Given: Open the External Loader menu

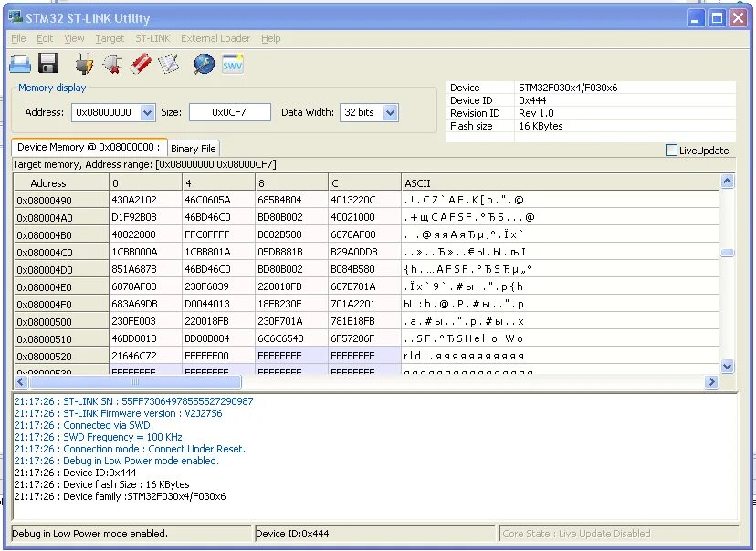Looking at the screenshot, I should point(215,38).
